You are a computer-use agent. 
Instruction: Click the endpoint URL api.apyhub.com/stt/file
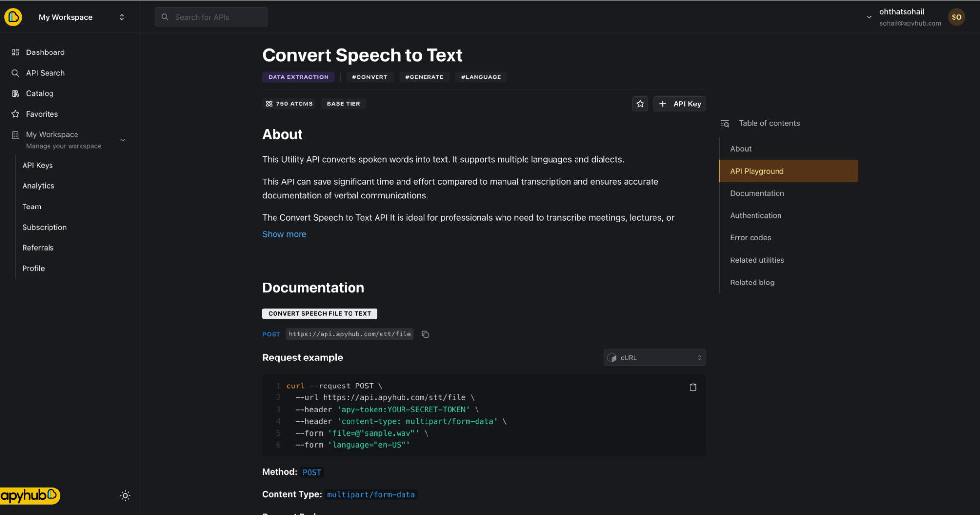pyautogui.click(x=350, y=335)
